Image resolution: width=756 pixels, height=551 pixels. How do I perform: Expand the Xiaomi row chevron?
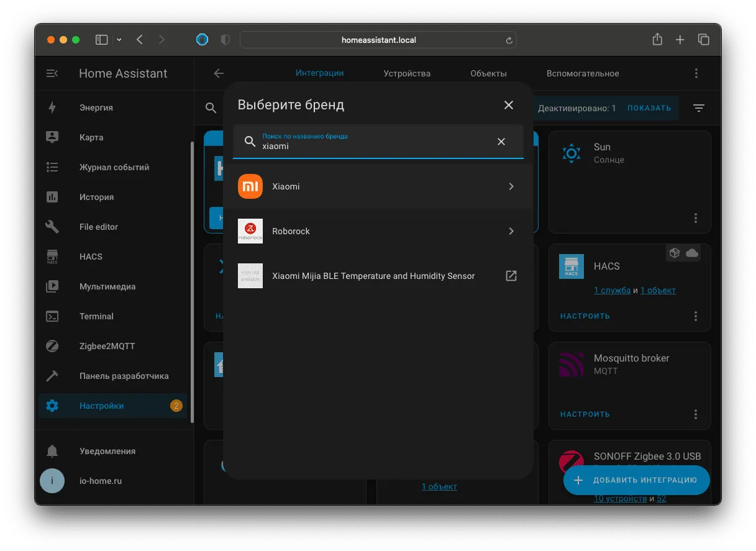point(511,186)
